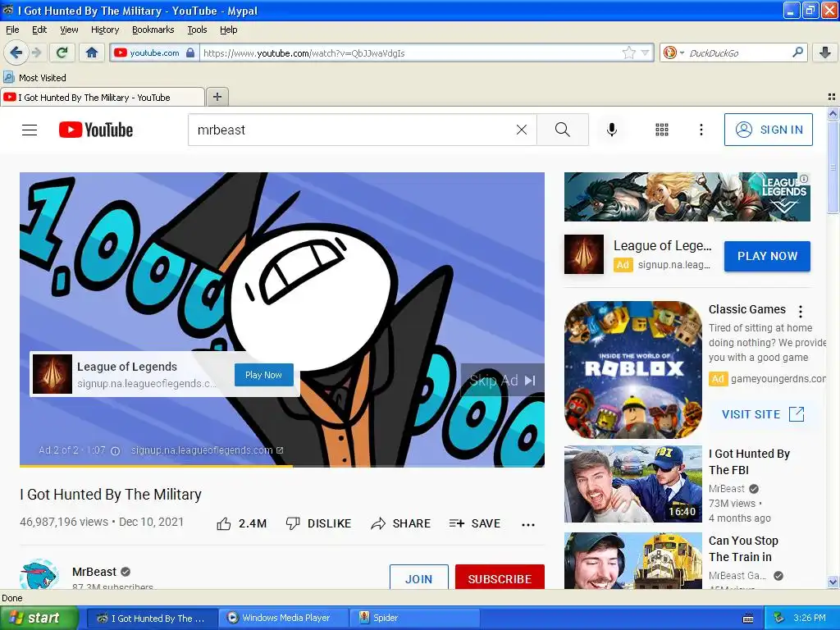Bookmark the page with the star icon
The width and height of the screenshot is (840, 630).
point(629,52)
